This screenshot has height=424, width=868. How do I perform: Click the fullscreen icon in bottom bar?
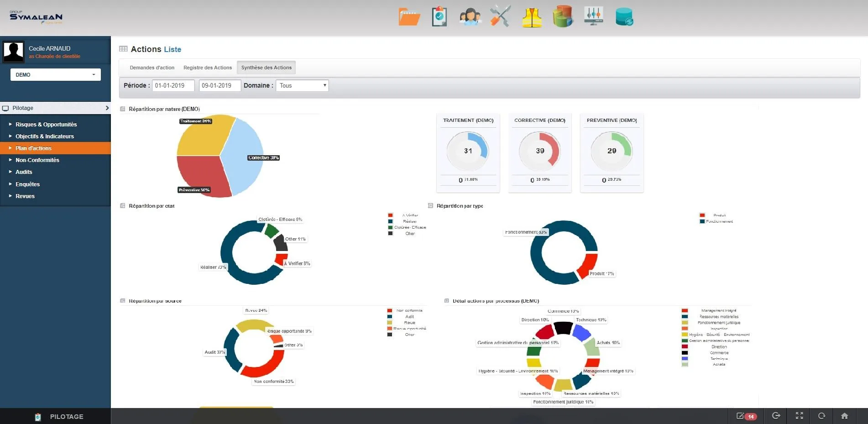pyautogui.click(x=799, y=416)
